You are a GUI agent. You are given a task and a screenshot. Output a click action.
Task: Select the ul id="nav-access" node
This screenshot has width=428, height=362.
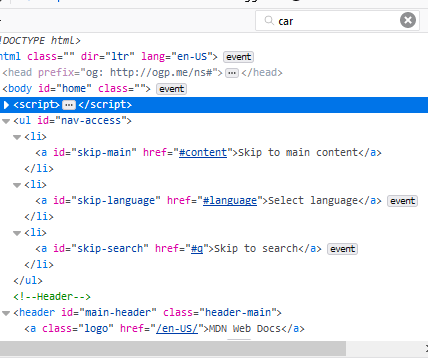click(x=72, y=121)
